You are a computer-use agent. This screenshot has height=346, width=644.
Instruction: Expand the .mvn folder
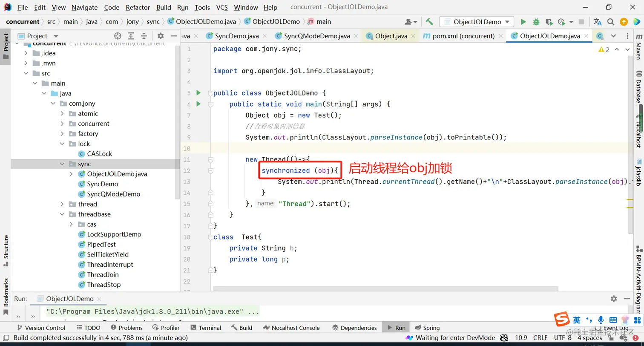click(x=26, y=63)
